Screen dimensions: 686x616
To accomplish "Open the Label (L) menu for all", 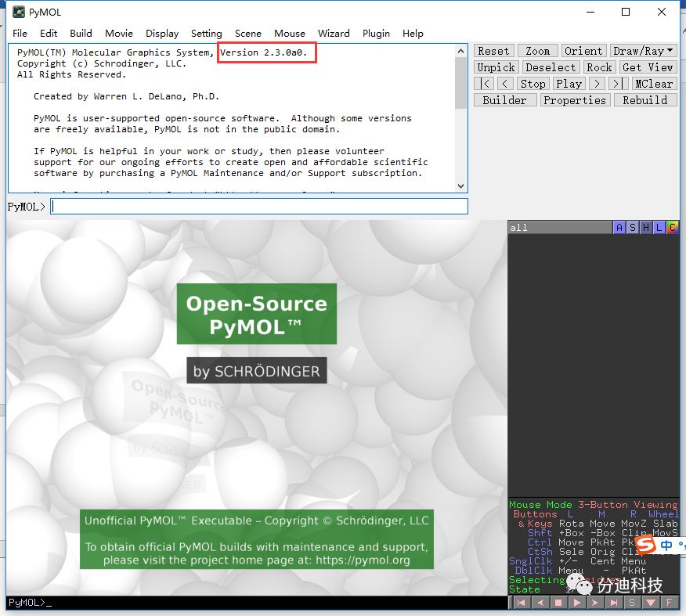I will [x=659, y=227].
